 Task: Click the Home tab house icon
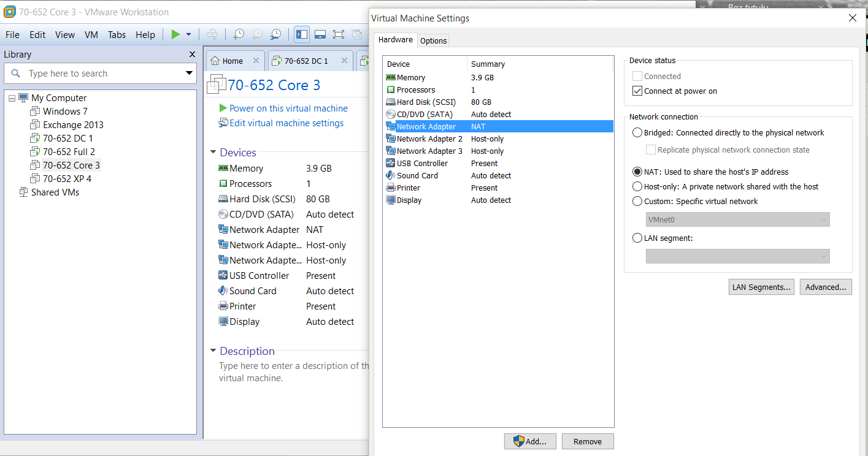point(215,61)
